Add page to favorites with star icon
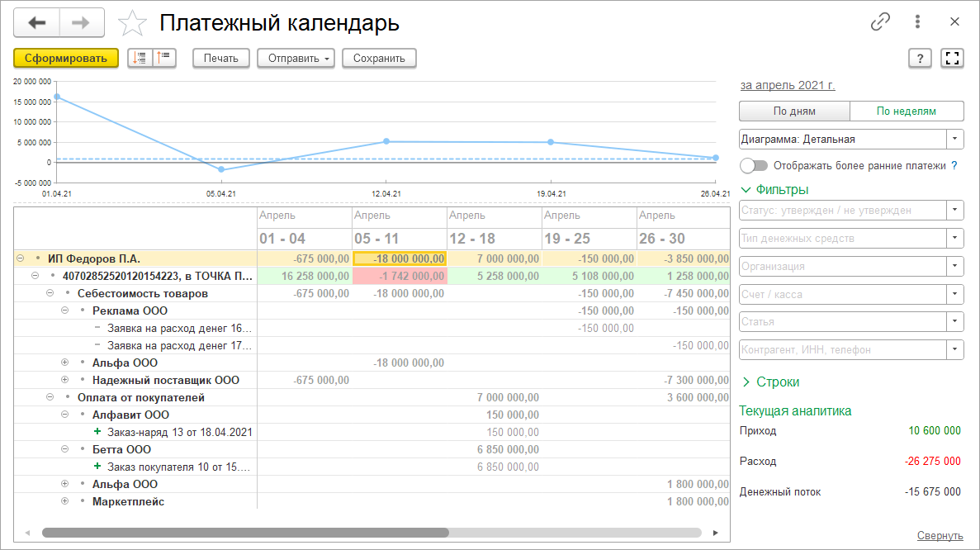The width and height of the screenshot is (980, 550). click(132, 24)
